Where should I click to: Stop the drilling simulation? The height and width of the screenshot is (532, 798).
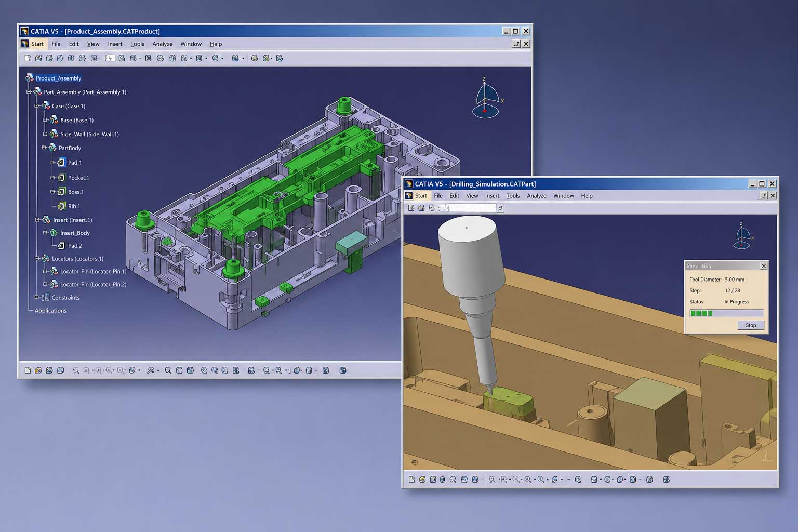751,325
